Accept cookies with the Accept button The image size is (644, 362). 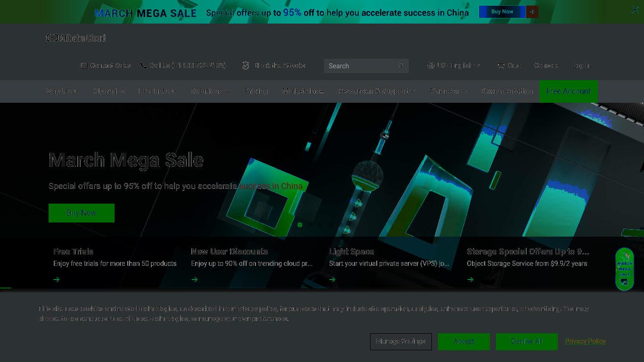coord(464,341)
